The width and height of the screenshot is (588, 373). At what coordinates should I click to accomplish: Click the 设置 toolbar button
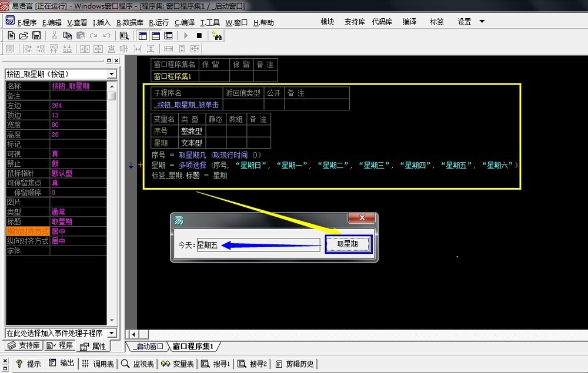pos(465,22)
